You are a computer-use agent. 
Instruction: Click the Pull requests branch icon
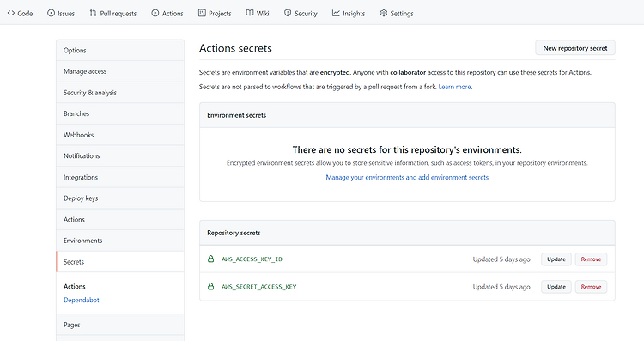94,13
